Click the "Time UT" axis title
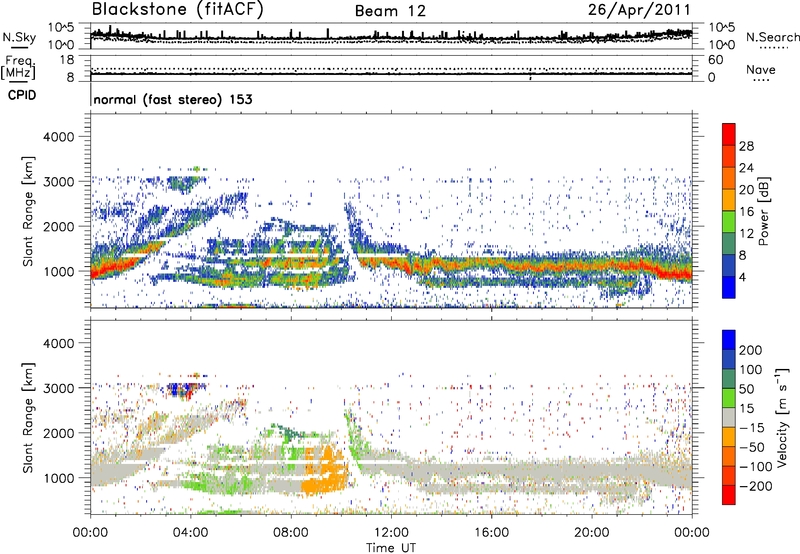 391,548
